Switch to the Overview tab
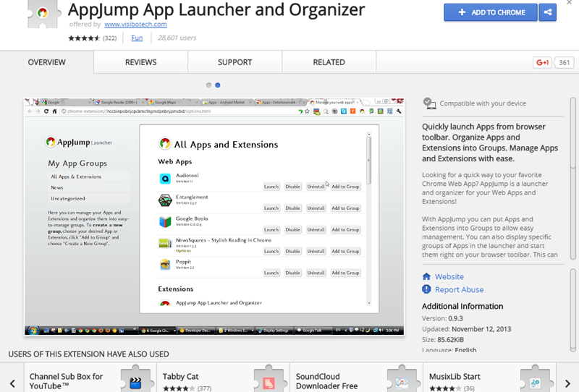Image resolution: width=579 pixels, height=392 pixels. point(47,62)
